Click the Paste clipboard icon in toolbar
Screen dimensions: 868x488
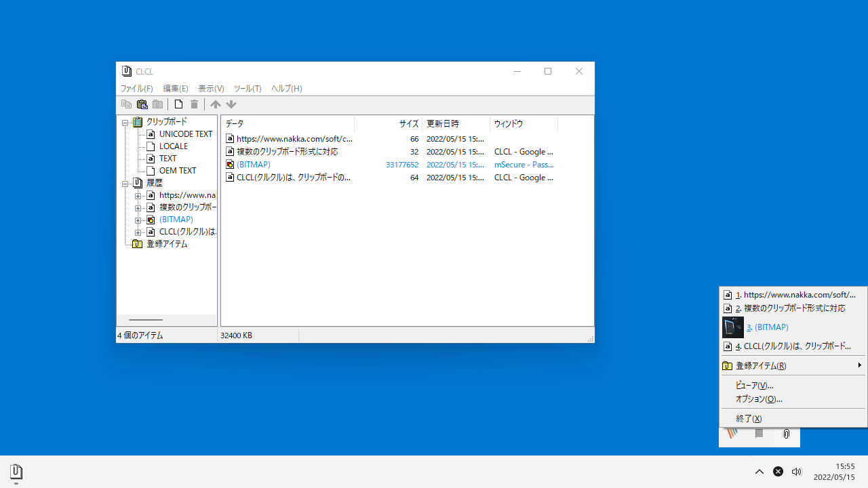(x=142, y=104)
